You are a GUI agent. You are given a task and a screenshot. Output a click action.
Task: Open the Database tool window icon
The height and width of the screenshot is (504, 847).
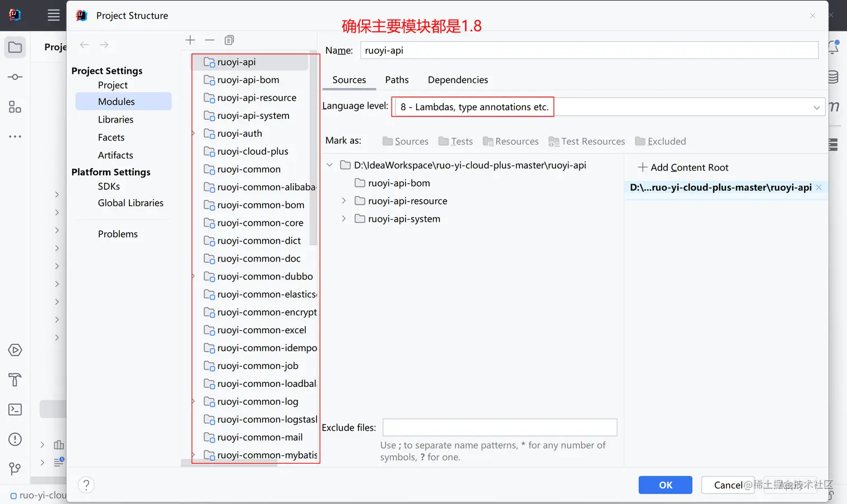[834, 77]
